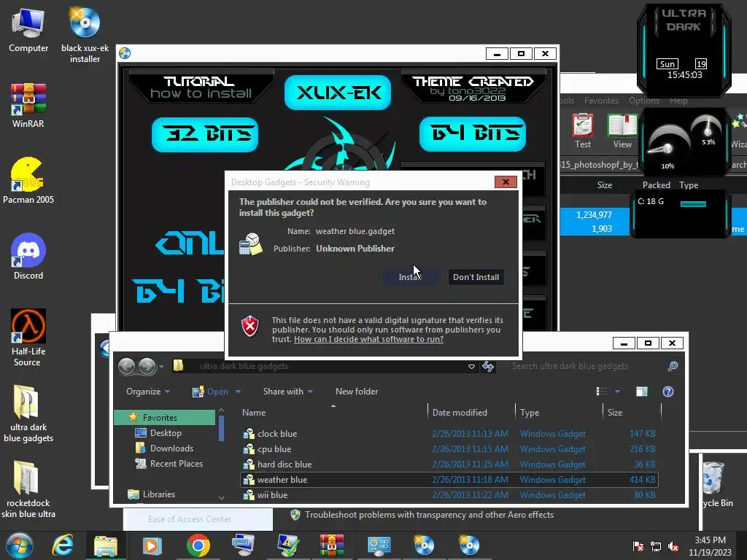
Task: Click the taskbar clock showing 3:45 PM
Action: pyautogui.click(x=710, y=546)
